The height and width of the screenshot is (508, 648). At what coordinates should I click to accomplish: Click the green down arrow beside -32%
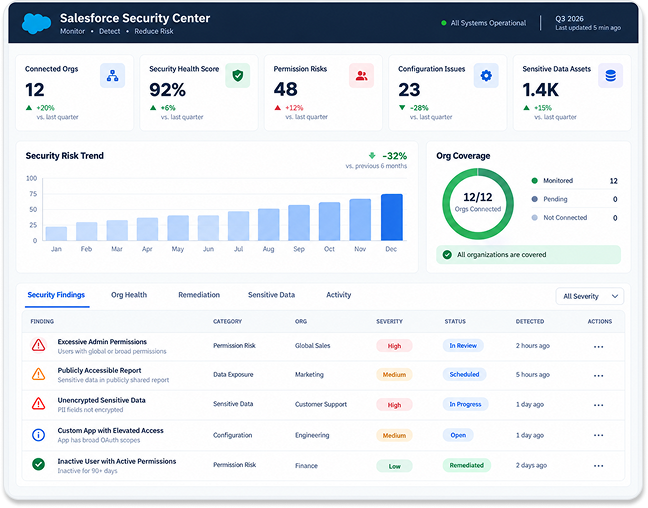(372, 156)
